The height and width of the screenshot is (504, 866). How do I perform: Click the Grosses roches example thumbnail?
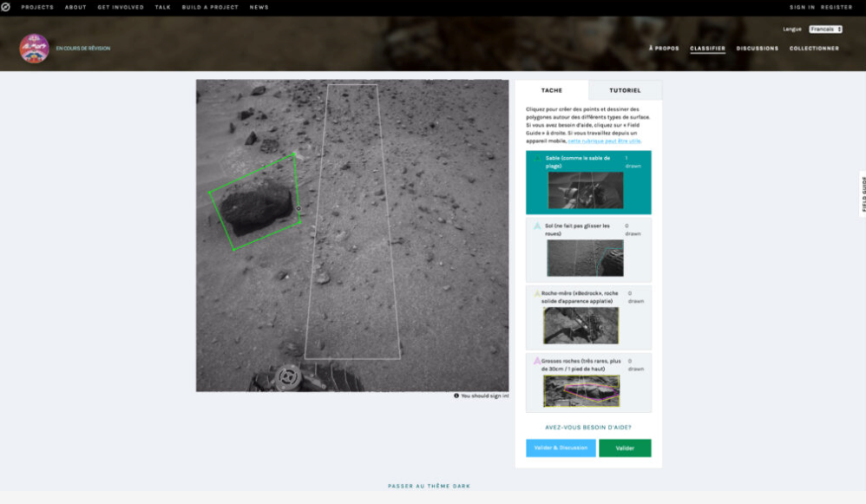pyautogui.click(x=581, y=390)
